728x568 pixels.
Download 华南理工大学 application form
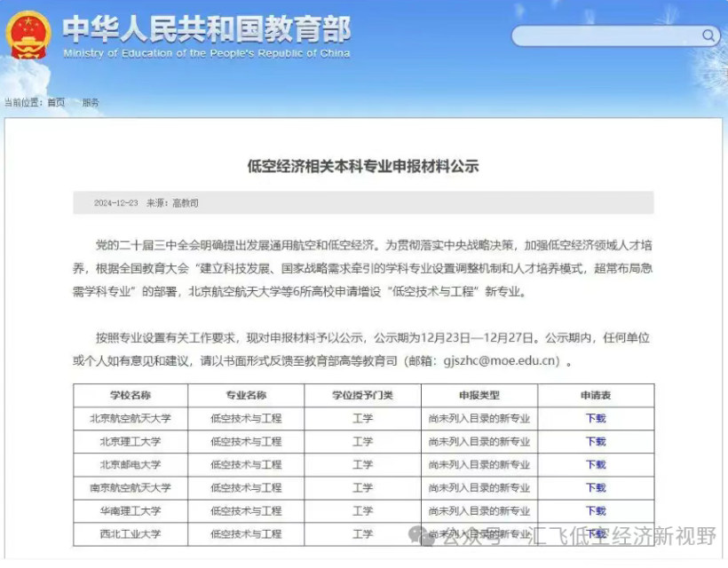tap(596, 510)
